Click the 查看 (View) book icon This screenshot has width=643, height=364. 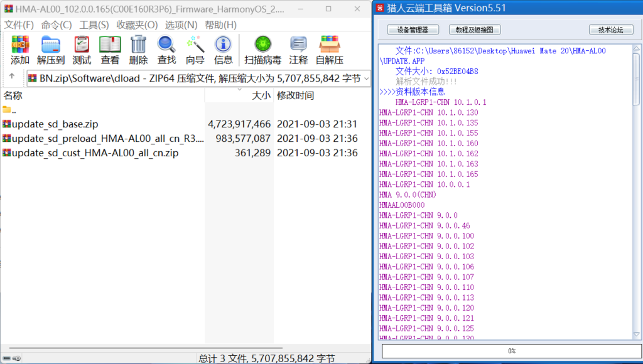pos(110,45)
